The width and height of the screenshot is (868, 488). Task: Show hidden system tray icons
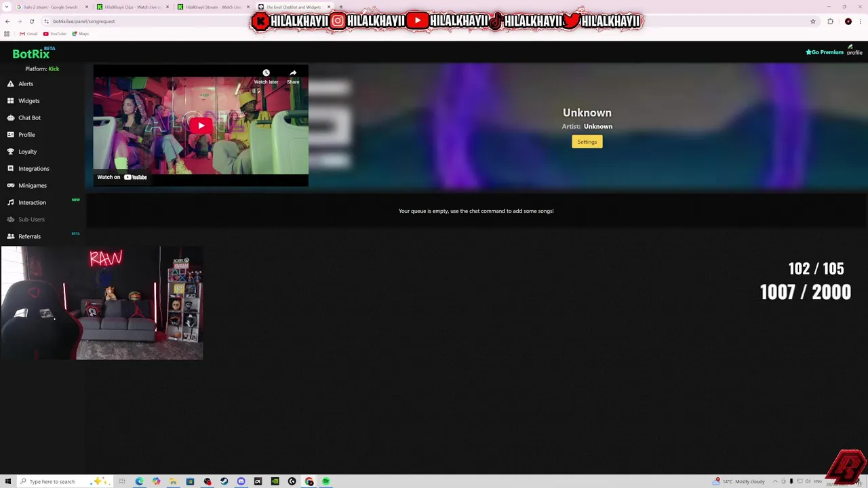pyautogui.click(x=775, y=481)
